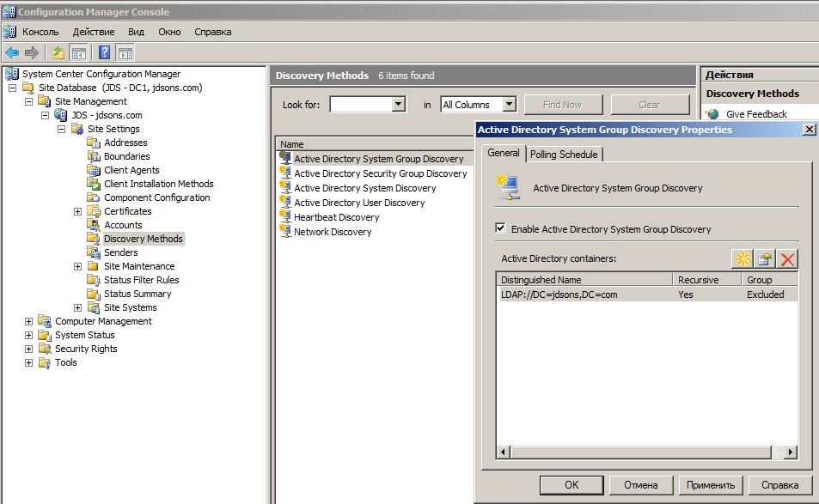Expand the Security Rights node
Image resolution: width=819 pixels, height=504 pixels.
coord(28,349)
